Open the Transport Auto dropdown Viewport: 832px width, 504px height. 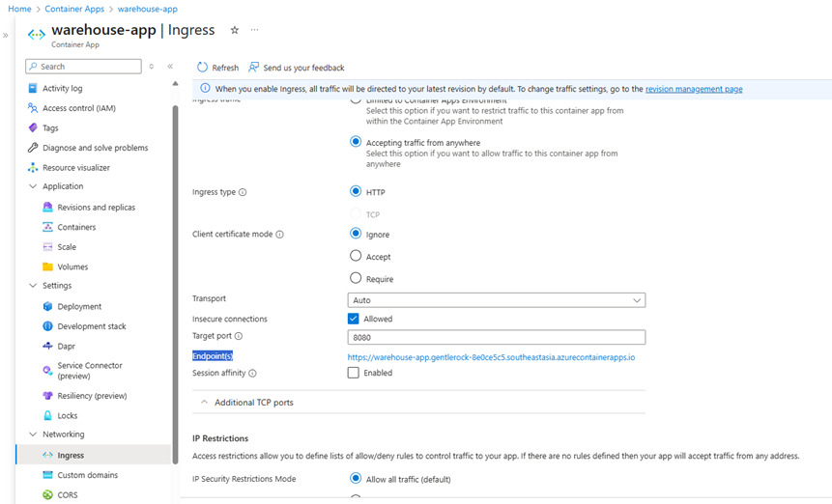pos(496,300)
